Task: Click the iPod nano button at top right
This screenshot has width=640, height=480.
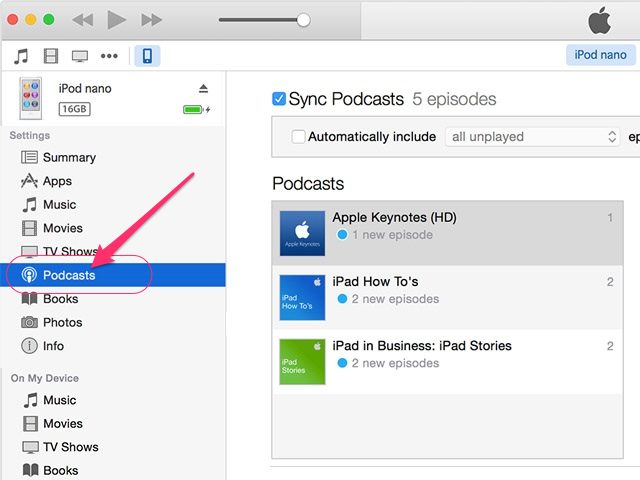Action: click(x=600, y=55)
